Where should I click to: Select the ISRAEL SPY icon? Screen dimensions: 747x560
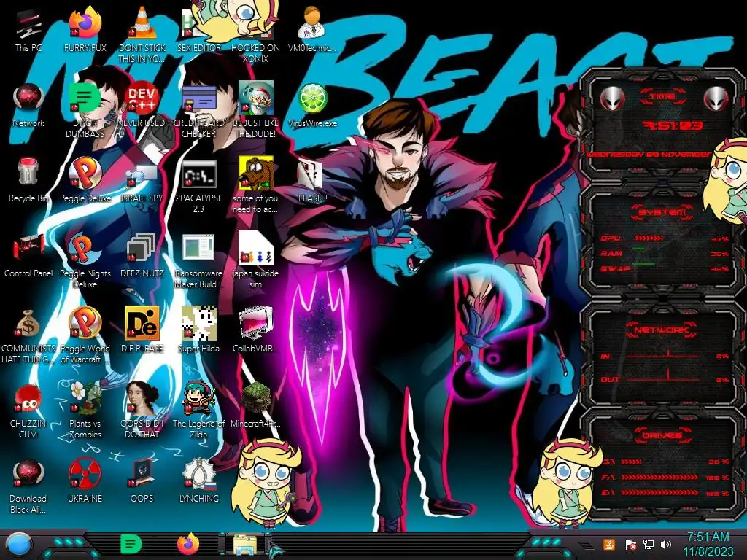tap(142, 175)
